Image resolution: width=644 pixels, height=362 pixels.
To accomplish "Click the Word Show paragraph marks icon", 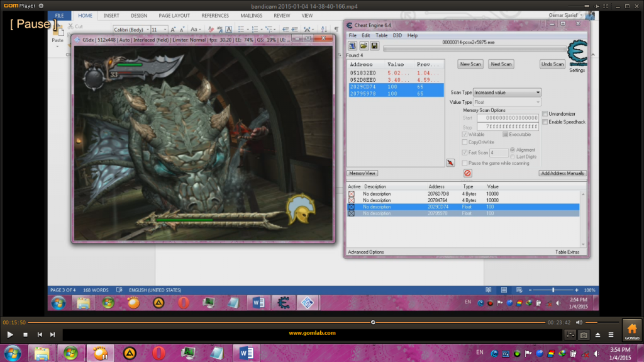I will tap(336, 30).
